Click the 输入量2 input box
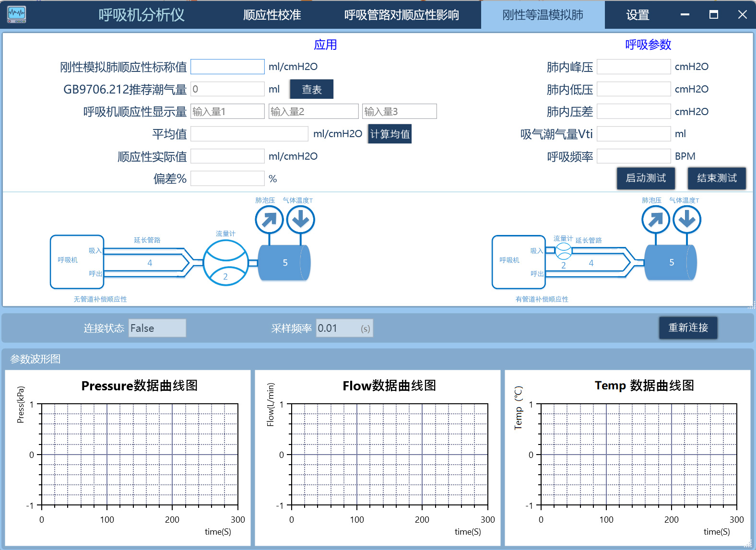The width and height of the screenshot is (756, 550). [x=313, y=112]
